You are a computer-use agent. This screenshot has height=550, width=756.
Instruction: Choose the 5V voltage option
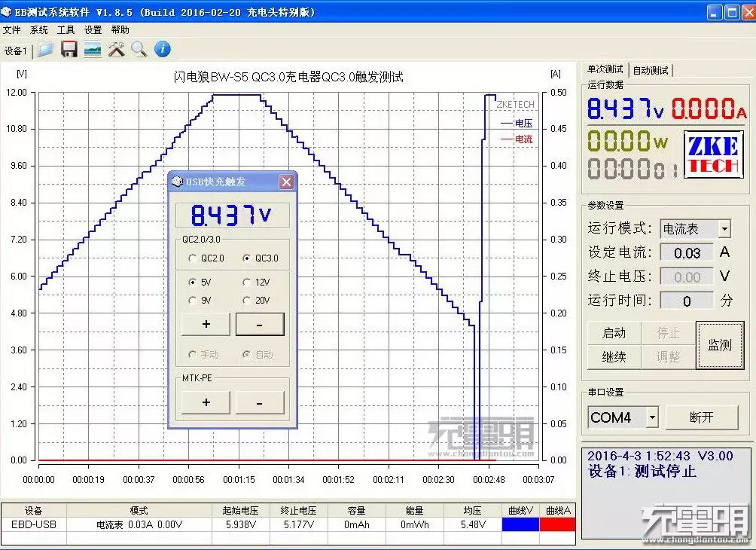[200, 283]
